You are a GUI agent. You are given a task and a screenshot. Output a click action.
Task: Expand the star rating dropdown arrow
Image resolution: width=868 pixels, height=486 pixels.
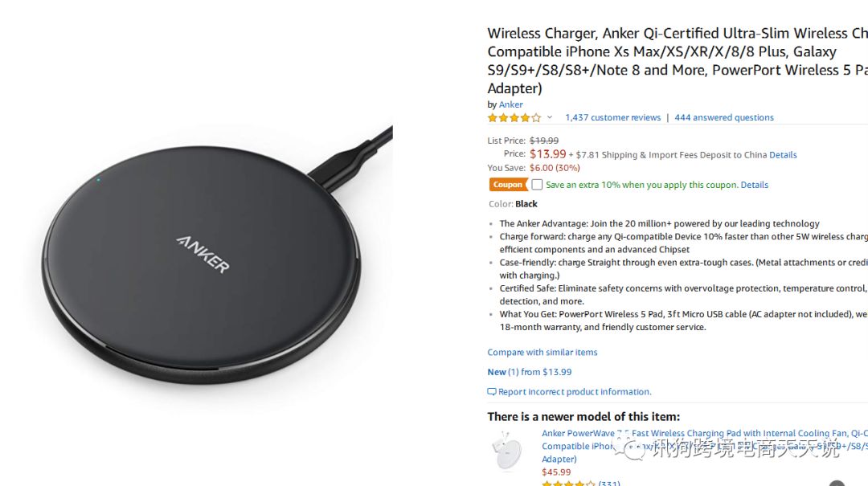(x=550, y=117)
